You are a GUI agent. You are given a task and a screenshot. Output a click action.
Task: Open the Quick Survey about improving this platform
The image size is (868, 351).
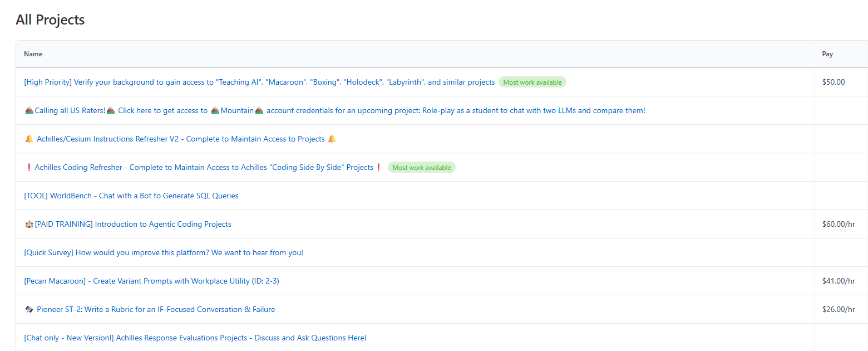(164, 252)
